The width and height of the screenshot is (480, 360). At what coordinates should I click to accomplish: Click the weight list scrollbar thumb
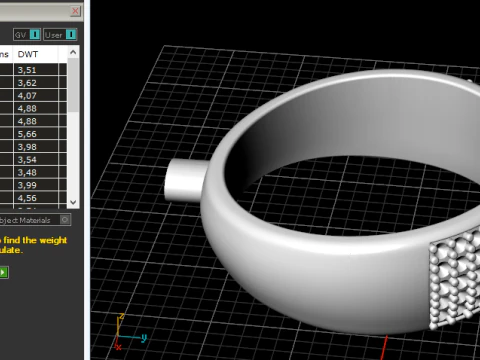73,85
